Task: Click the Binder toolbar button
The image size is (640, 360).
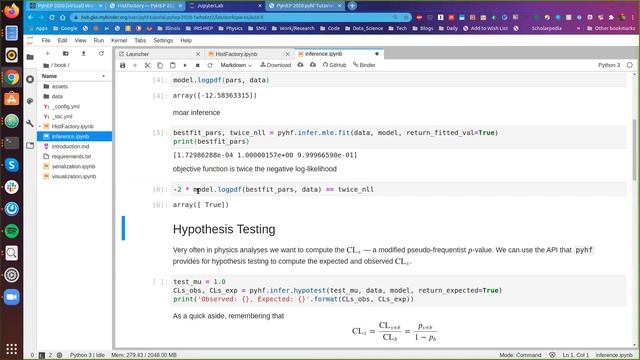Action: pos(364,65)
